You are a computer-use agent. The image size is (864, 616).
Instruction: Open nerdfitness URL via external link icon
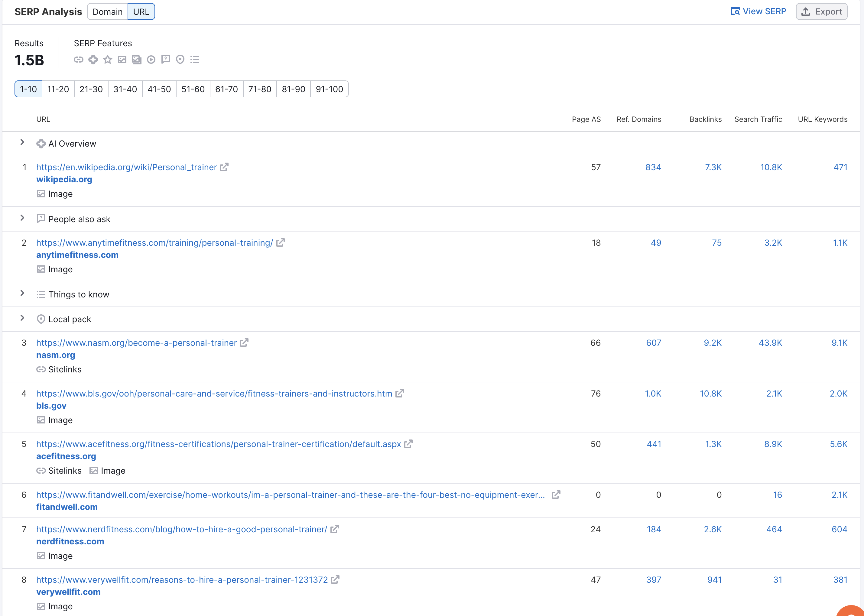coord(335,529)
